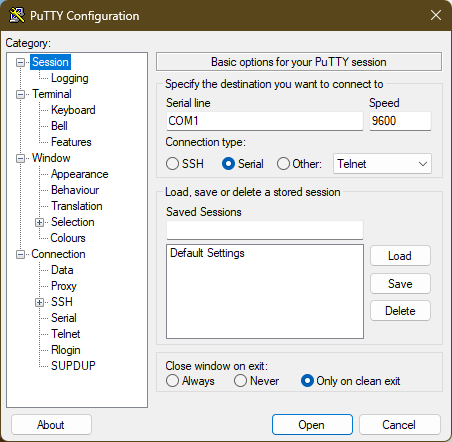Viewport: 452px width, 442px height.
Task: Open the Selection settings category
Action: click(73, 222)
